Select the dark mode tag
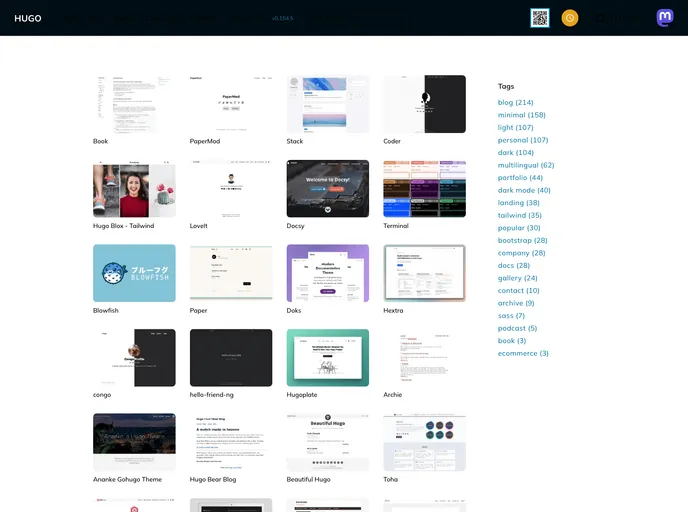Viewport: 688px width, 512px height. [524, 190]
